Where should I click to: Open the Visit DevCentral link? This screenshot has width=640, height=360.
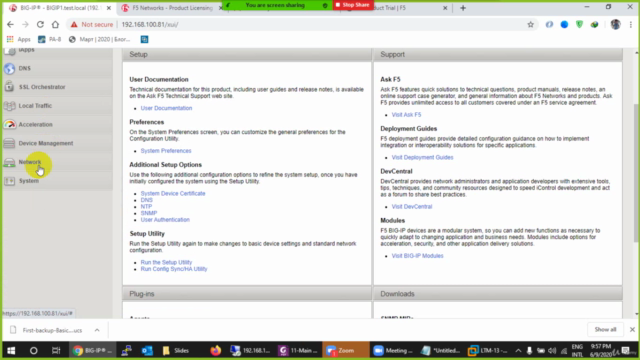pyautogui.click(x=411, y=207)
